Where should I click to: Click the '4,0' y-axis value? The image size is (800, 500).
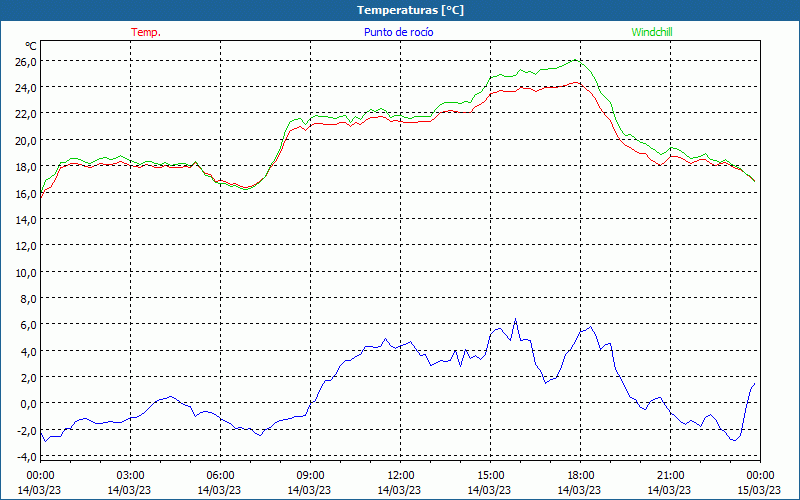pyautogui.click(x=29, y=352)
